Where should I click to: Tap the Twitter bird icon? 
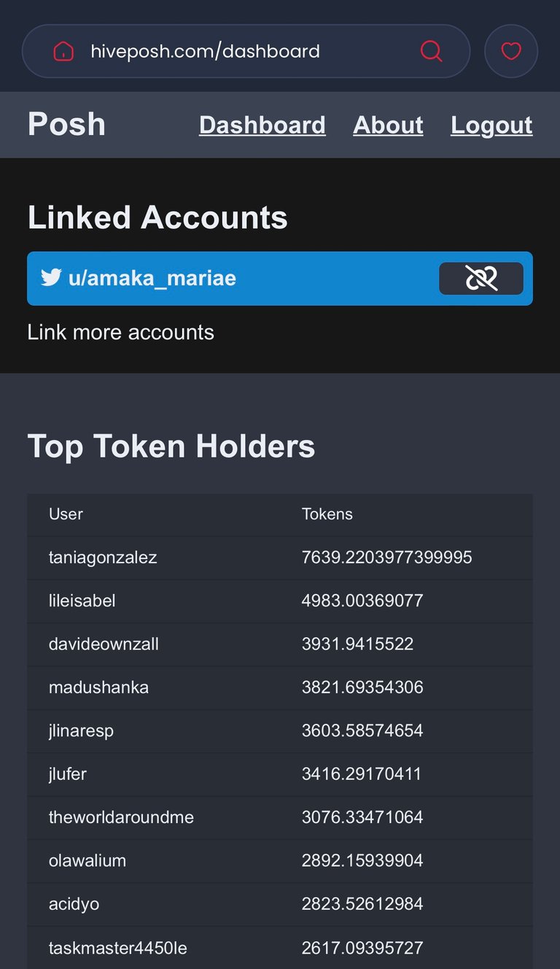(x=51, y=278)
